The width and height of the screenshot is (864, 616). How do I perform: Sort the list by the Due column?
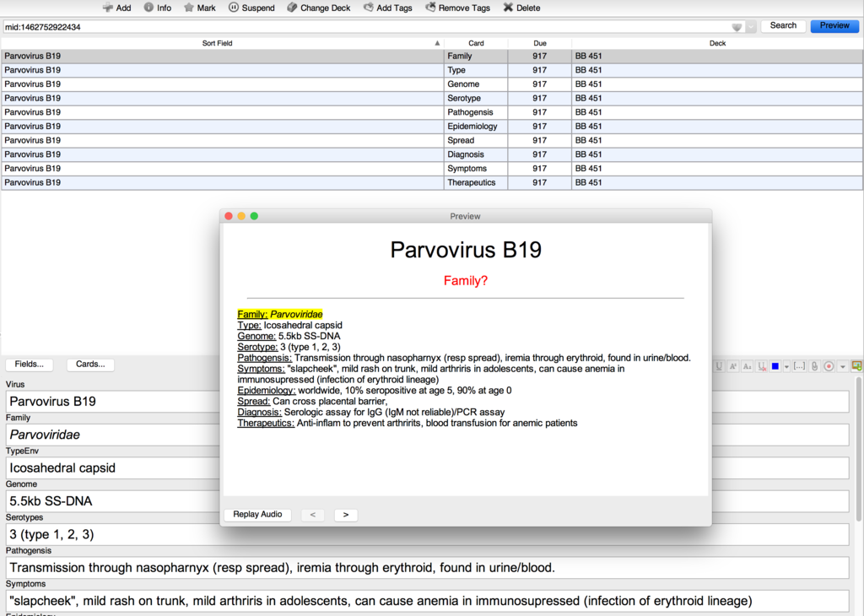click(x=539, y=43)
